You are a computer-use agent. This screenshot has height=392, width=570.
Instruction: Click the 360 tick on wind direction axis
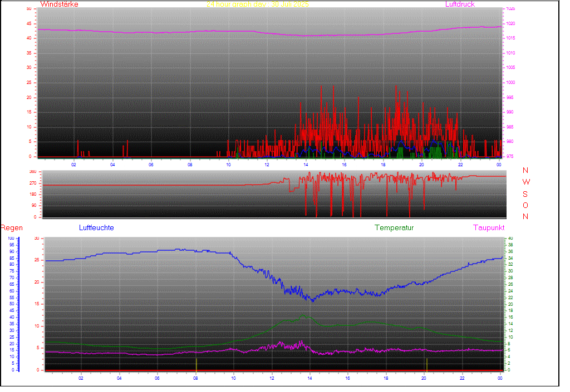tap(32, 172)
